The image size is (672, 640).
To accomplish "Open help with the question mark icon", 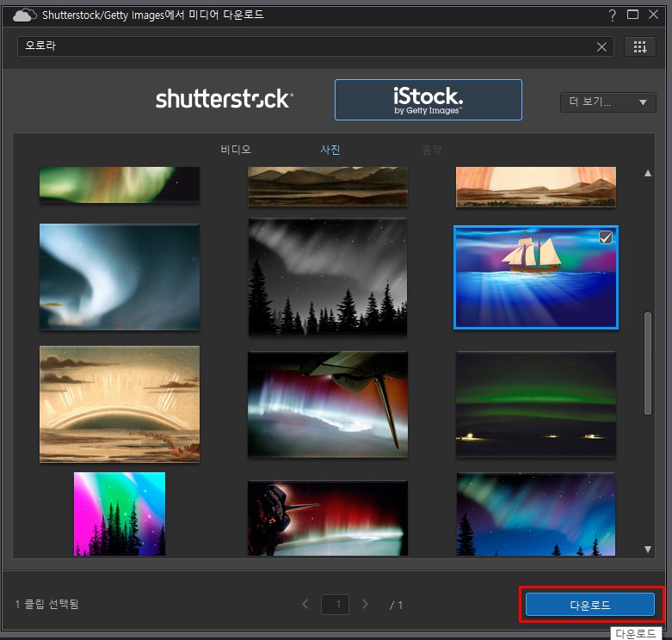I will 613,15.
